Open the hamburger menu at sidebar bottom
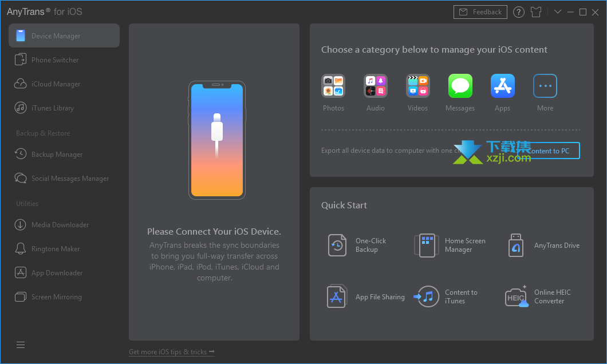The image size is (607, 364). pyautogui.click(x=21, y=345)
